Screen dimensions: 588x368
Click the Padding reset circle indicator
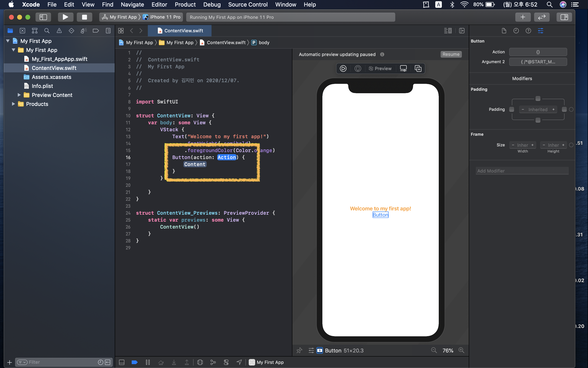coord(571,110)
